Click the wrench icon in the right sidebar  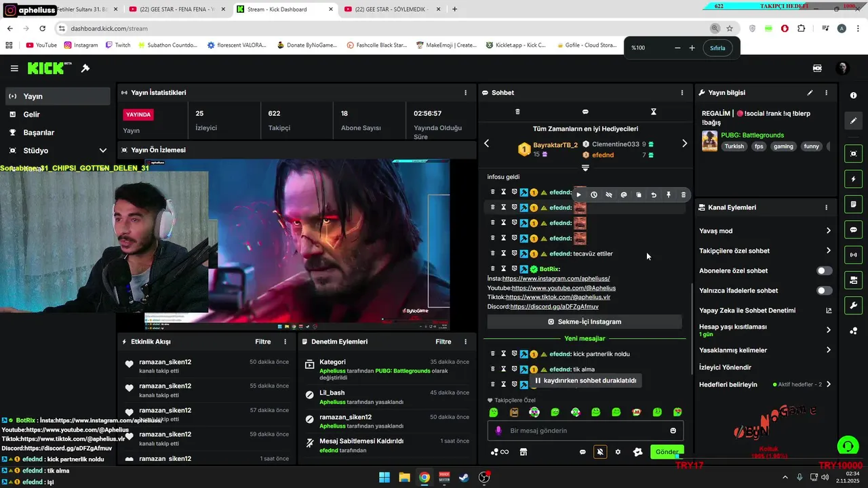pyautogui.click(x=853, y=305)
